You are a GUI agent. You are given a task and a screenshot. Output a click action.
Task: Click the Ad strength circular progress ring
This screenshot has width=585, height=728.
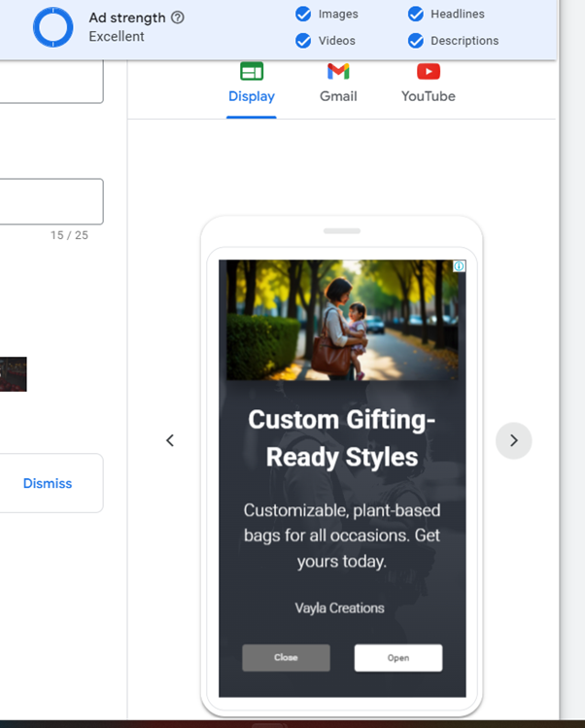pos(52,27)
